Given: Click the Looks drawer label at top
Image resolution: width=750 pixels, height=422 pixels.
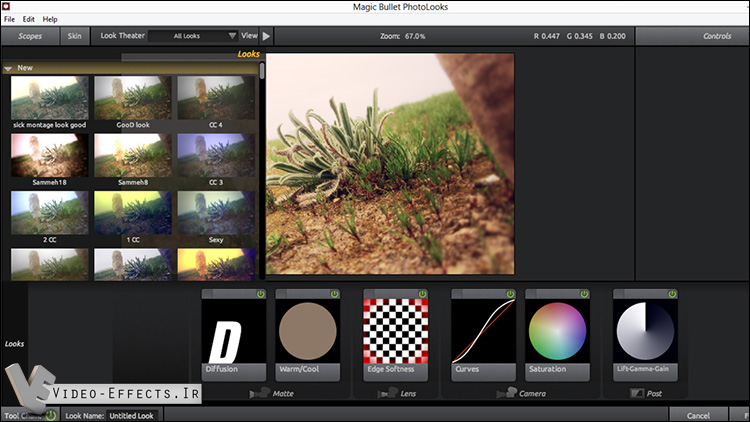Looking at the screenshot, I should [x=248, y=54].
